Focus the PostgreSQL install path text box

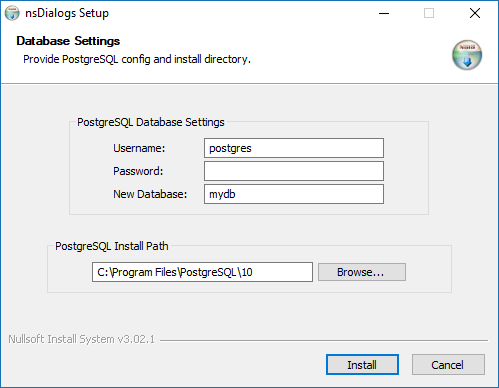pyautogui.click(x=202, y=272)
